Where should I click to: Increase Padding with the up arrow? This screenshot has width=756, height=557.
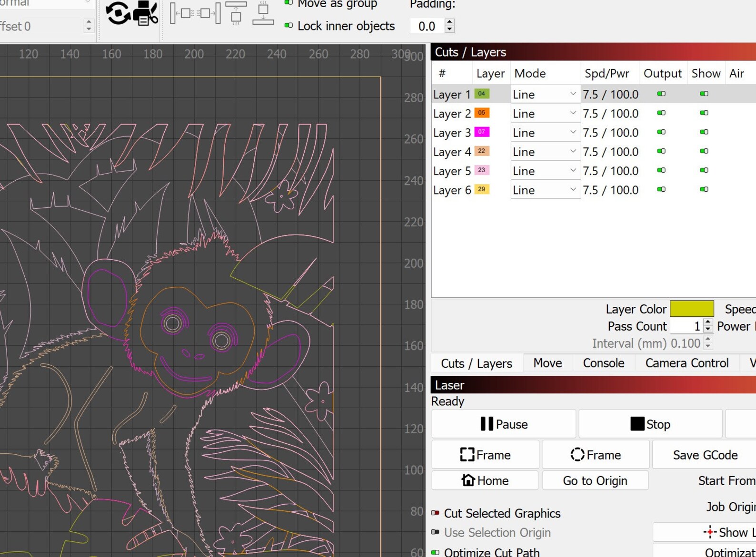[x=449, y=22]
